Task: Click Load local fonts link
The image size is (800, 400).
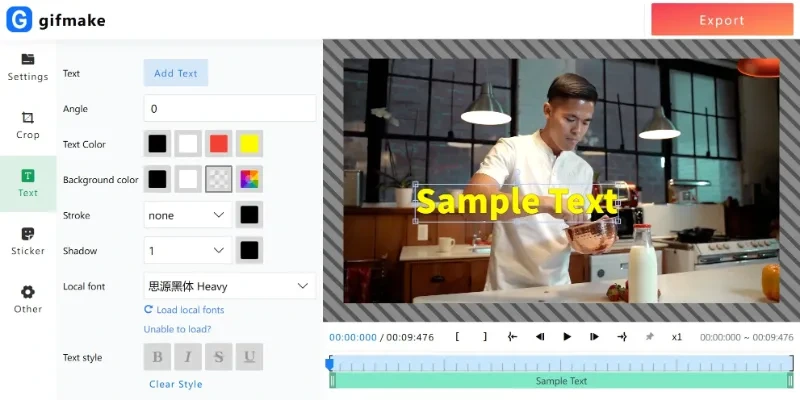Action: coord(184,310)
